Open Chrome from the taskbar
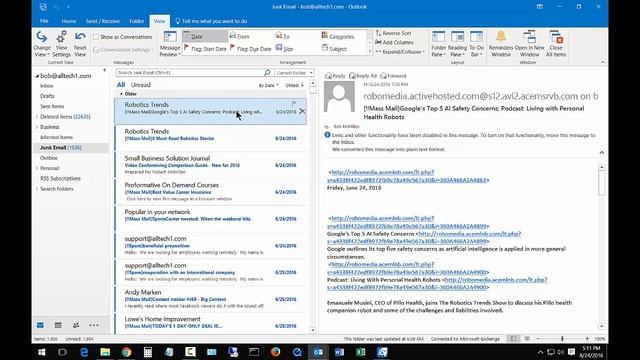Viewport: 640px width, 360px height. [126, 352]
